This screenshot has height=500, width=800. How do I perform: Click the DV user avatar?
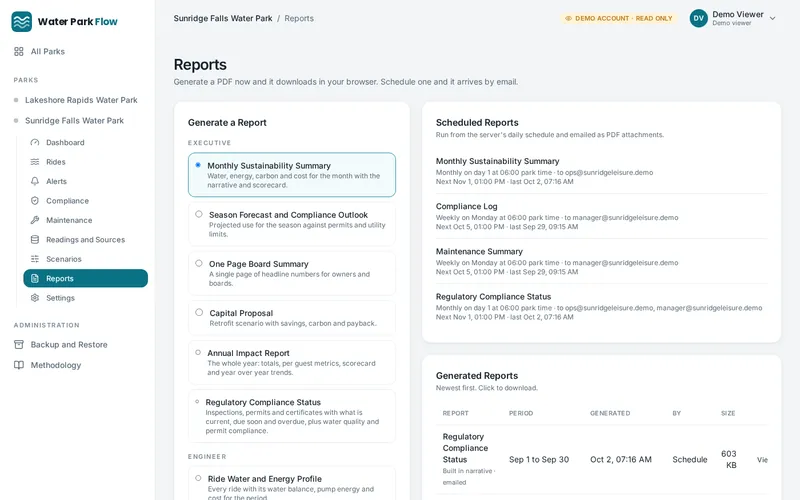pos(698,18)
